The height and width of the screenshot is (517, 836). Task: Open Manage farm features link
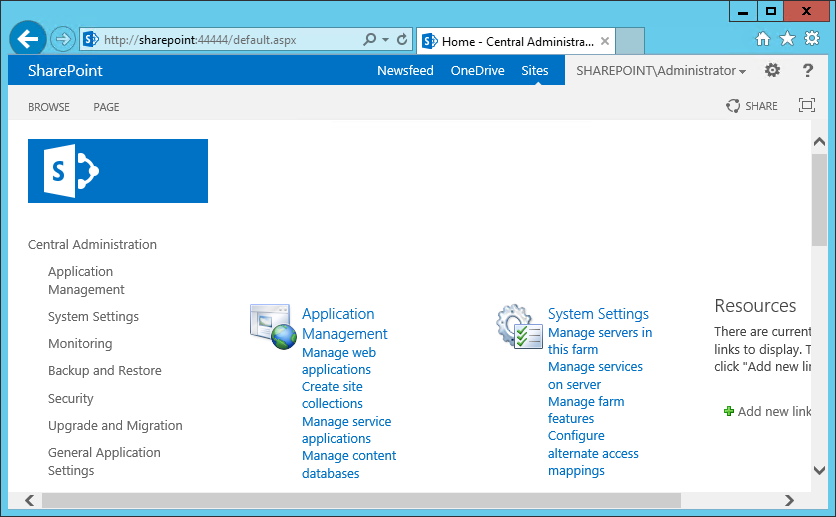[586, 410]
